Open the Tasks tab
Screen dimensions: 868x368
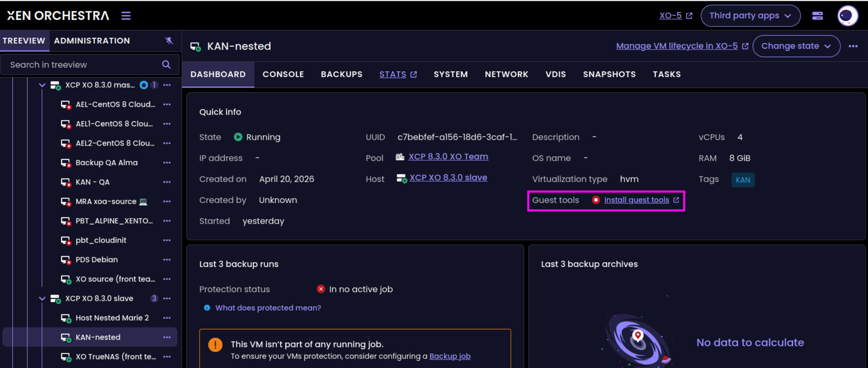coord(667,74)
